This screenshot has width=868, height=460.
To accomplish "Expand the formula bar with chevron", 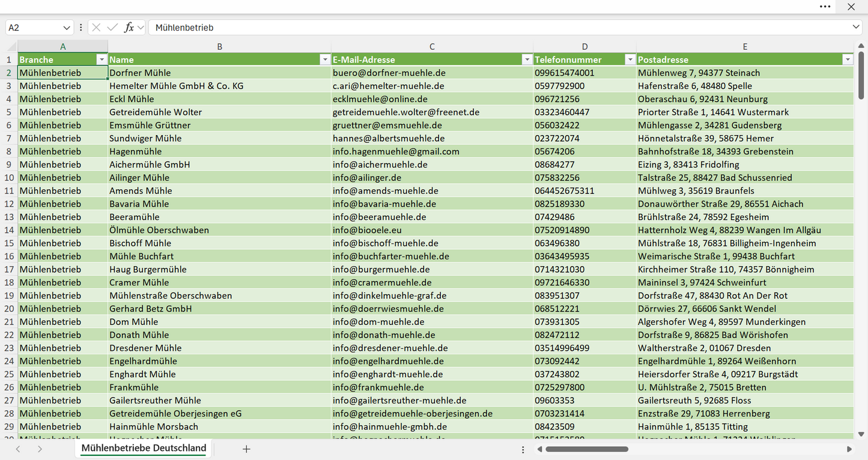I will [x=856, y=28].
